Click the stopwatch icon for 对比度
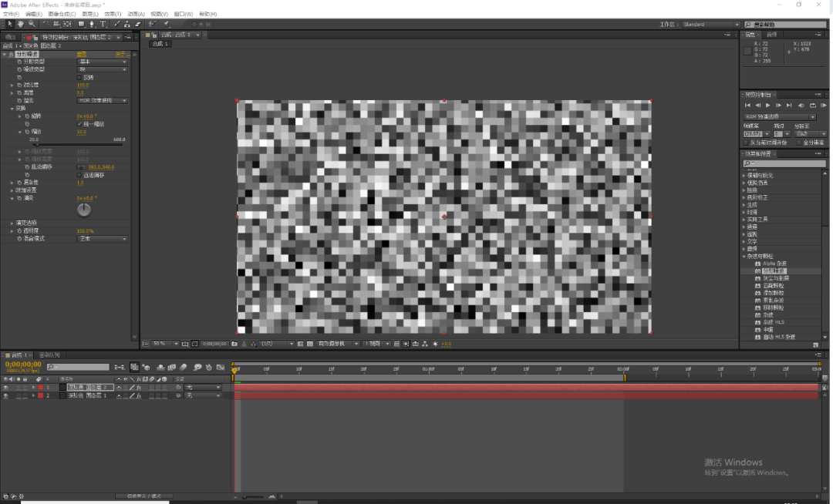 tap(19, 85)
